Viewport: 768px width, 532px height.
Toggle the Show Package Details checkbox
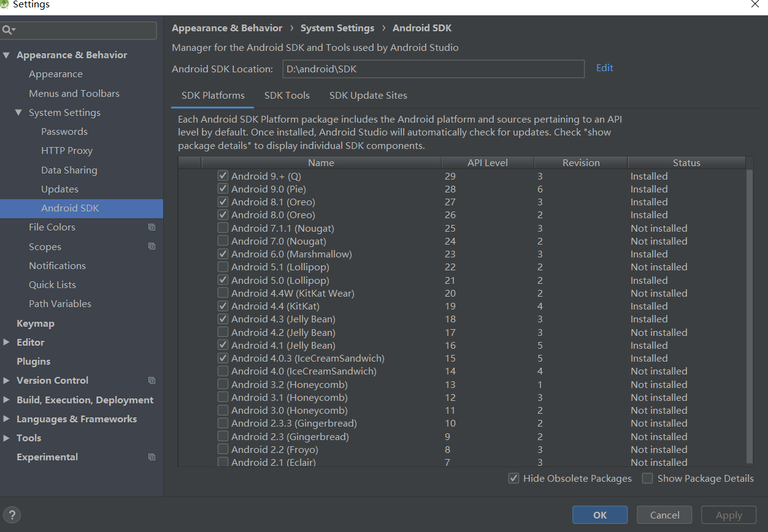point(647,479)
